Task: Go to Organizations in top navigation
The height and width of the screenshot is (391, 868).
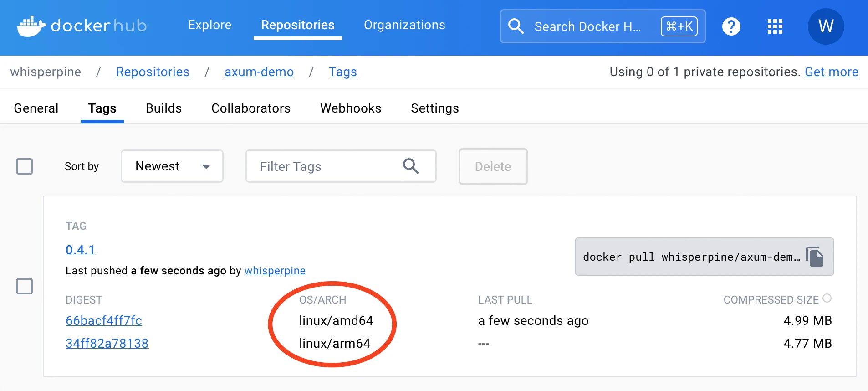Action: coord(404,25)
